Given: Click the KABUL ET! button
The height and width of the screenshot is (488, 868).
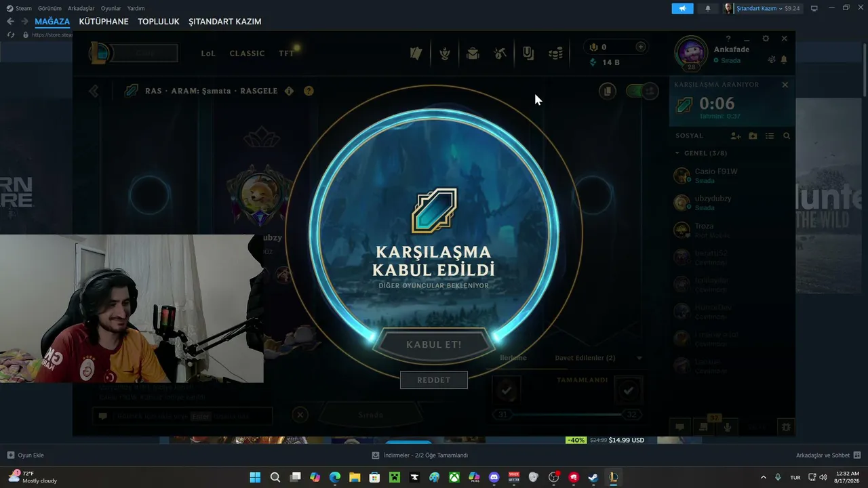Looking at the screenshot, I should [x=434, y=344].
